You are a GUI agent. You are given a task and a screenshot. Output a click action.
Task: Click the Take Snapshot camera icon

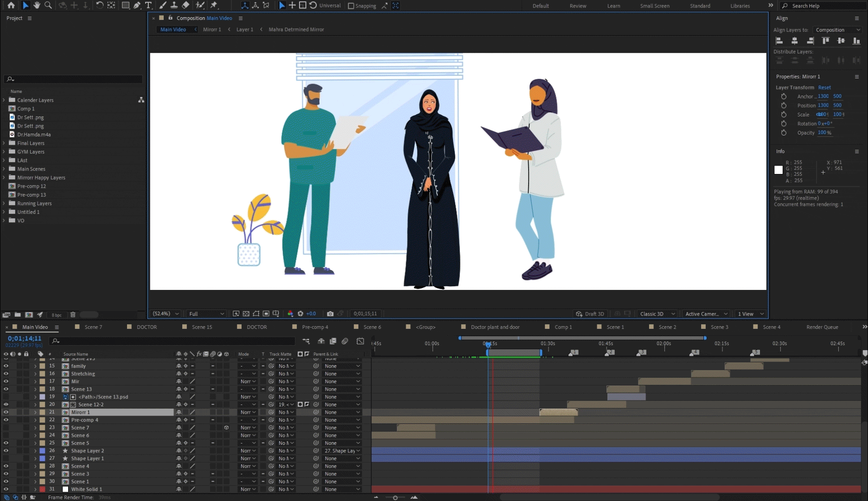[330, 314]
